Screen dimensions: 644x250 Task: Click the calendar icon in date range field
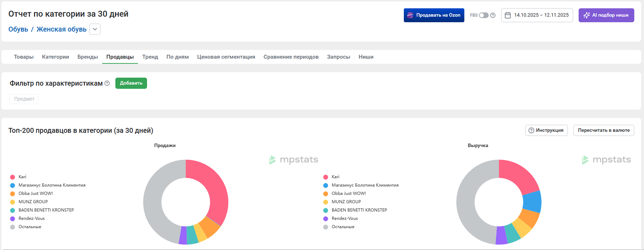tap(507, 15)
